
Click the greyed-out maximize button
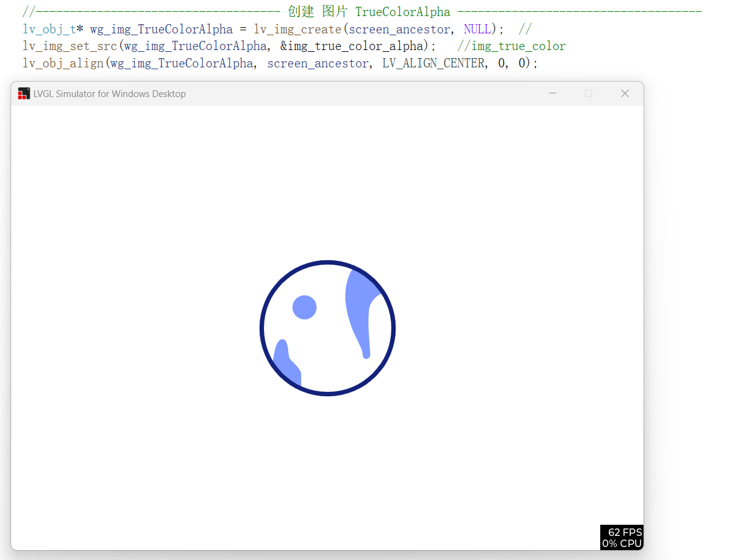point(588,93)
